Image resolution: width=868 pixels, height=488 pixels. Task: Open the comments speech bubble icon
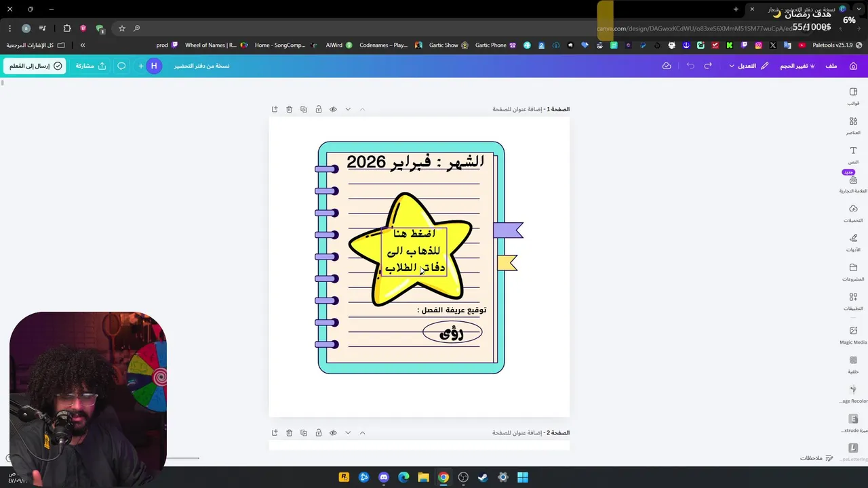pos(121,66)
